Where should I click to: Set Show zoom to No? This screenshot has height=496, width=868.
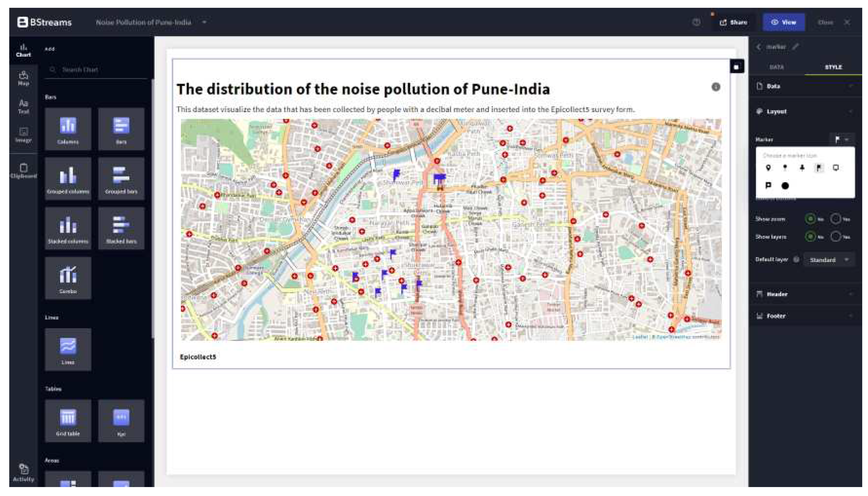click(x=810, y=219)
